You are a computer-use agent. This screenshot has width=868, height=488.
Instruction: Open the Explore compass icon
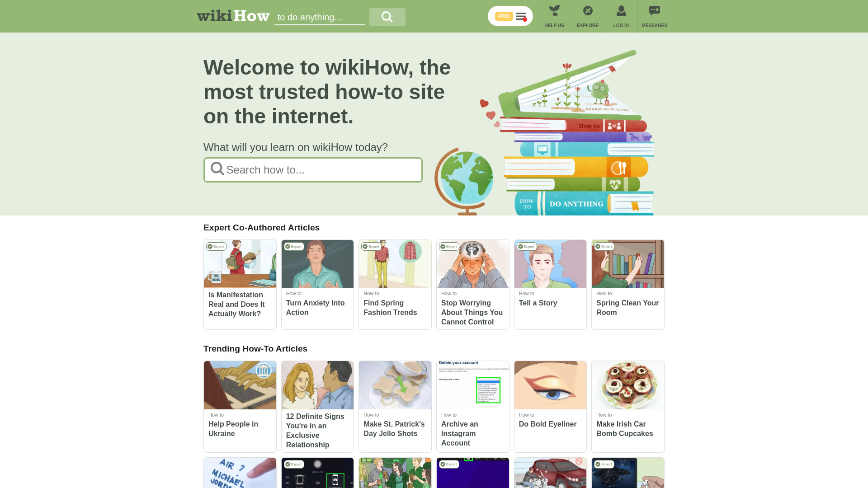[x=588, y=11]
